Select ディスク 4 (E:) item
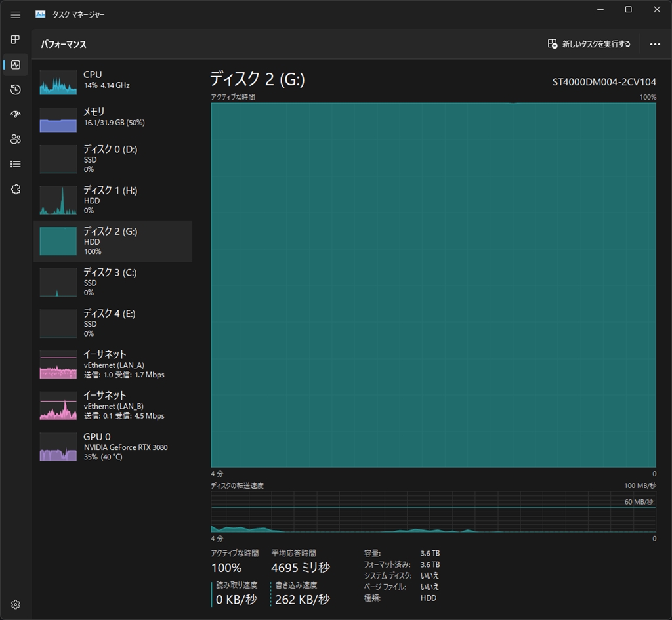Image resolution: width=672 pixels, height=620 pixels. pyautogui.click(x=113, y=323)
